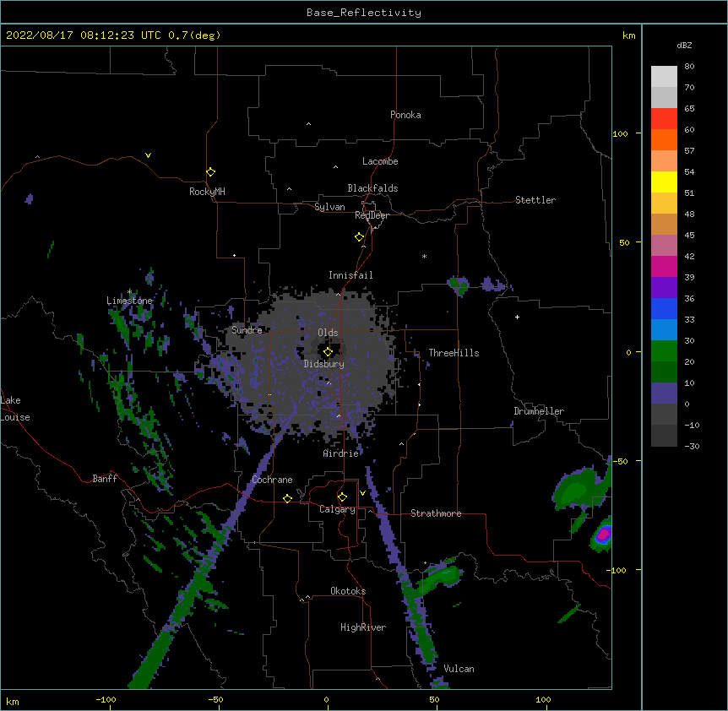Click the magenta storm cell core at east edge

[603, 535]
